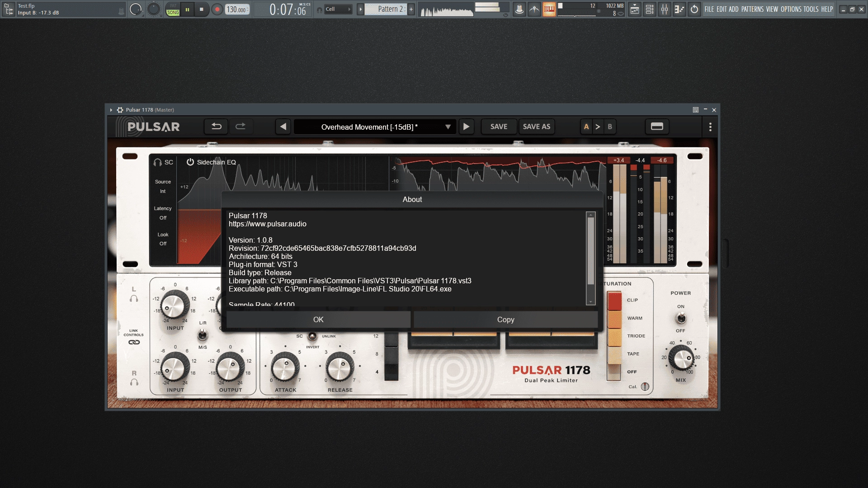868x488 pixels.
Task: Click the 'Version: 1.0.8' line
Action: [x=250, y=240]
